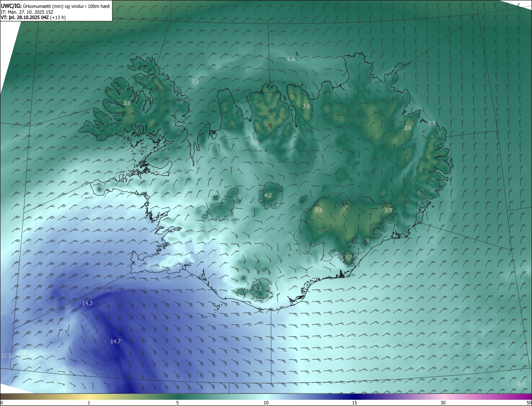Click the 5.3 value label
Screen dimensions: 532x406
[257, 289]
